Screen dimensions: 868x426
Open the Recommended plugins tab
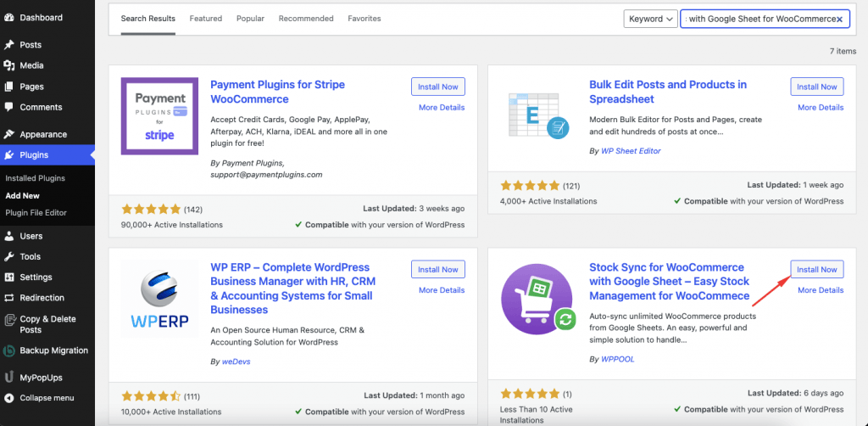(x=306, y=19)
